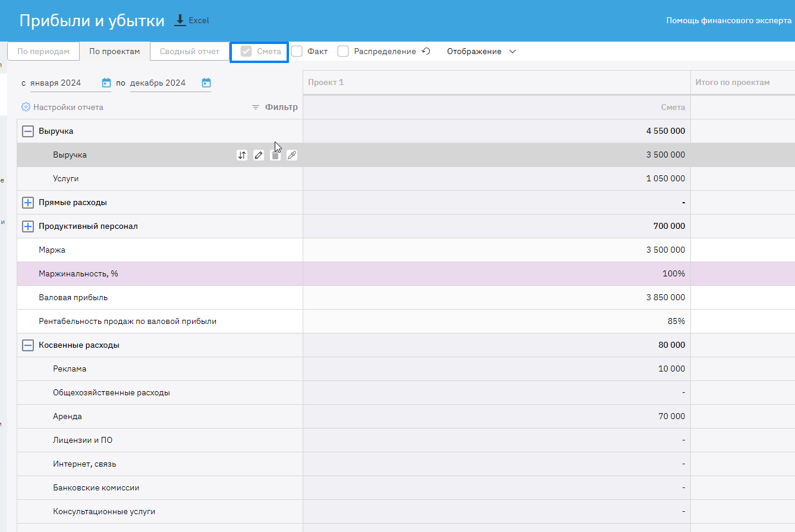Toggle the Смета checkbox
The image size is (795, 532).
pos(246,52)
